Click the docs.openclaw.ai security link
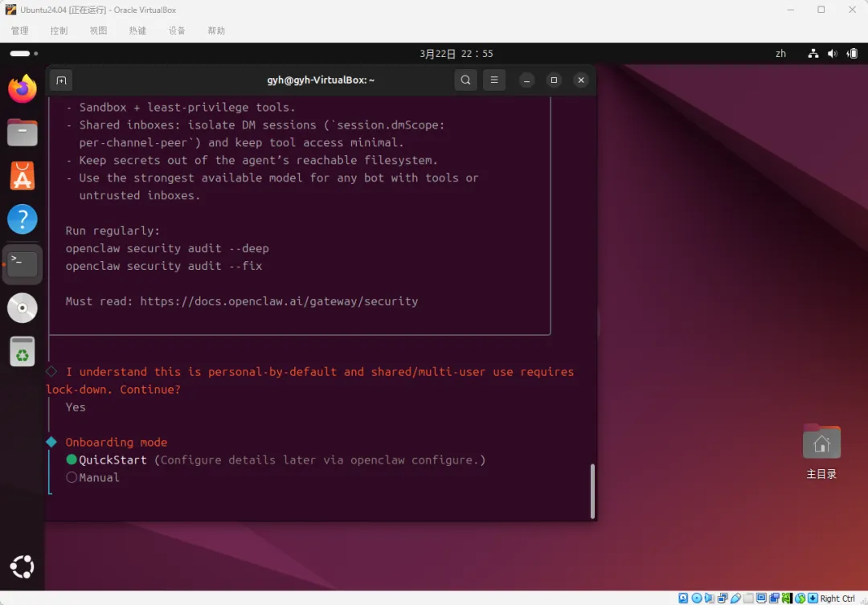This screenshot has width=868, height=605. 279,301
